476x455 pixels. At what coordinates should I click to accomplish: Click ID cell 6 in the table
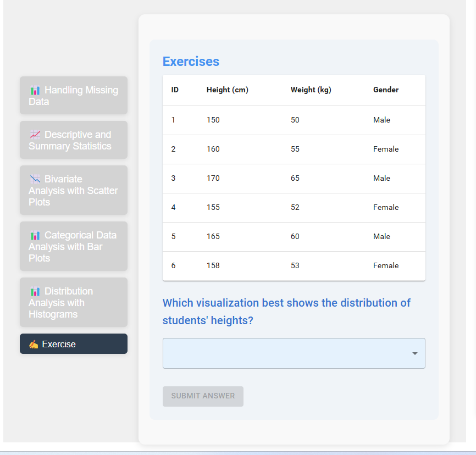pos(173,265)
